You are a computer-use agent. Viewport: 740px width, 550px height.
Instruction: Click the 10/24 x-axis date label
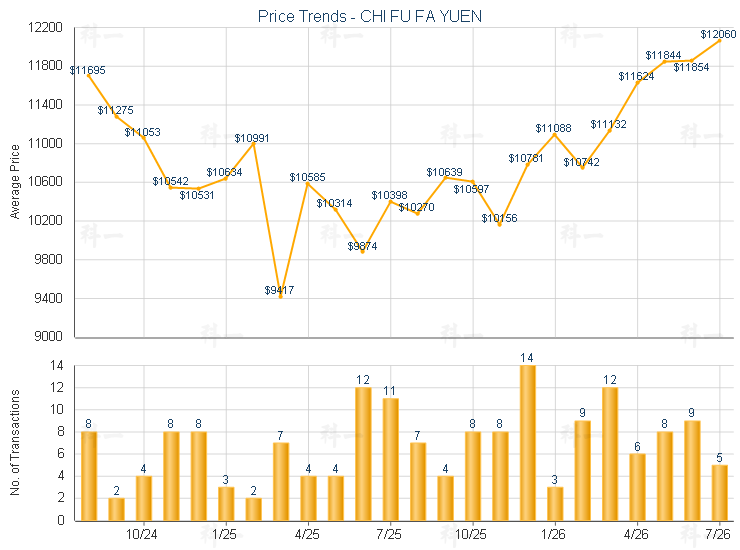[x=142, y=535]
